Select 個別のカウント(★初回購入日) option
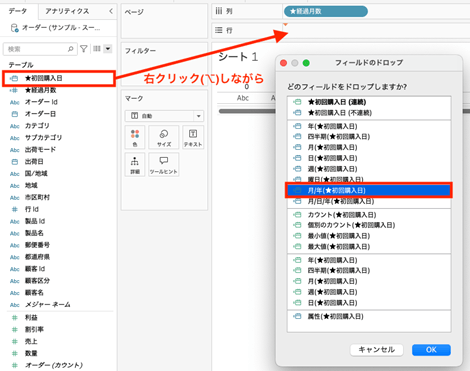This screenshot has width=470, height=371. tap(369, 225)
